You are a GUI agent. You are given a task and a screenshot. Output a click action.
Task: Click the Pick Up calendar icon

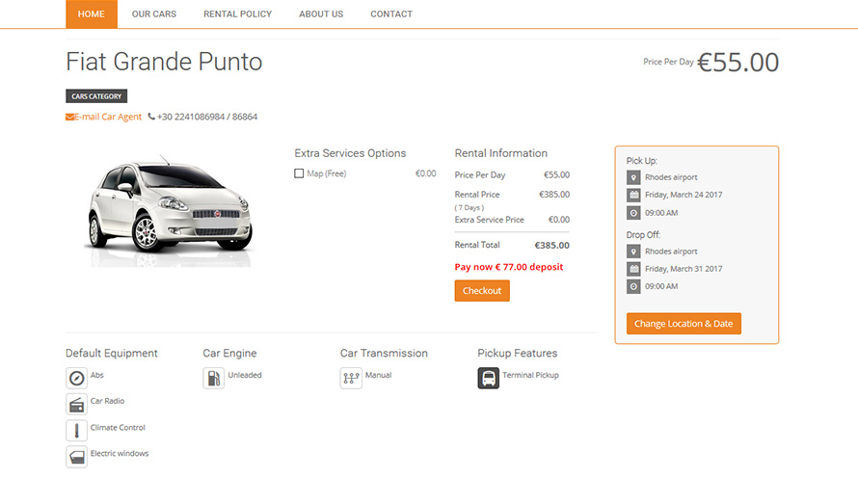click(x=633, y=195)
